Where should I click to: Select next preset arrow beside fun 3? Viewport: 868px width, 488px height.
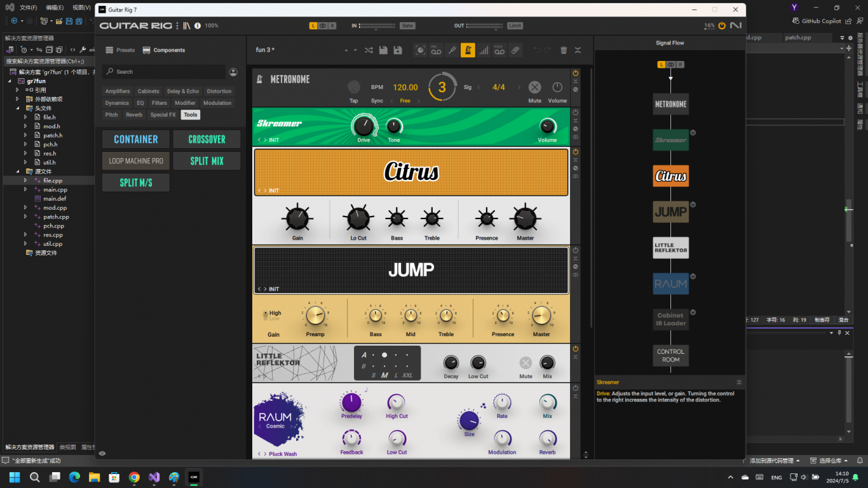coord(355,50)
